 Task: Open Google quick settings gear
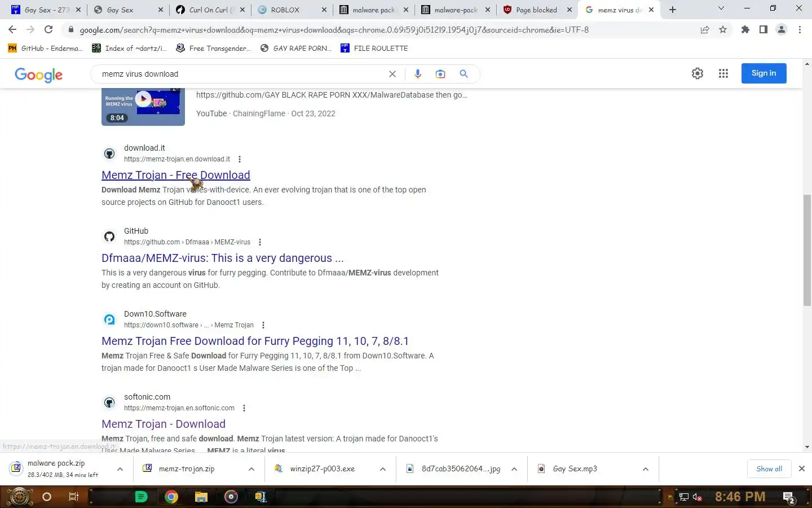click(x=698, y=73)
